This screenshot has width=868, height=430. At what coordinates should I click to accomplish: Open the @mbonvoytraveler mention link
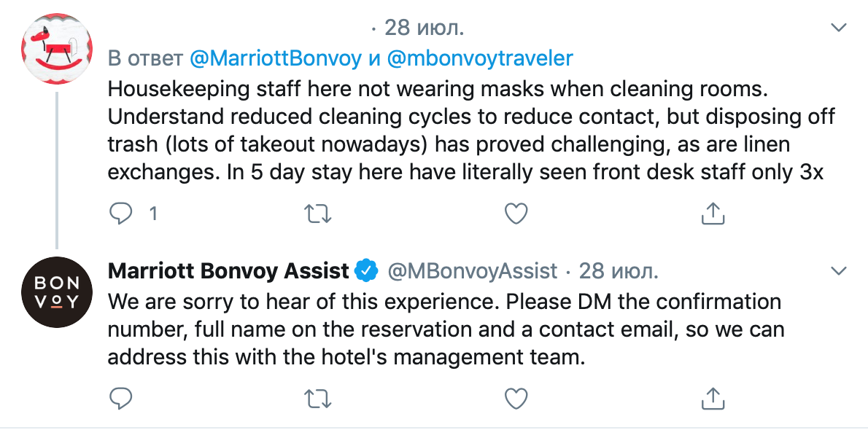pyautogui.click(x=480, y=58)
